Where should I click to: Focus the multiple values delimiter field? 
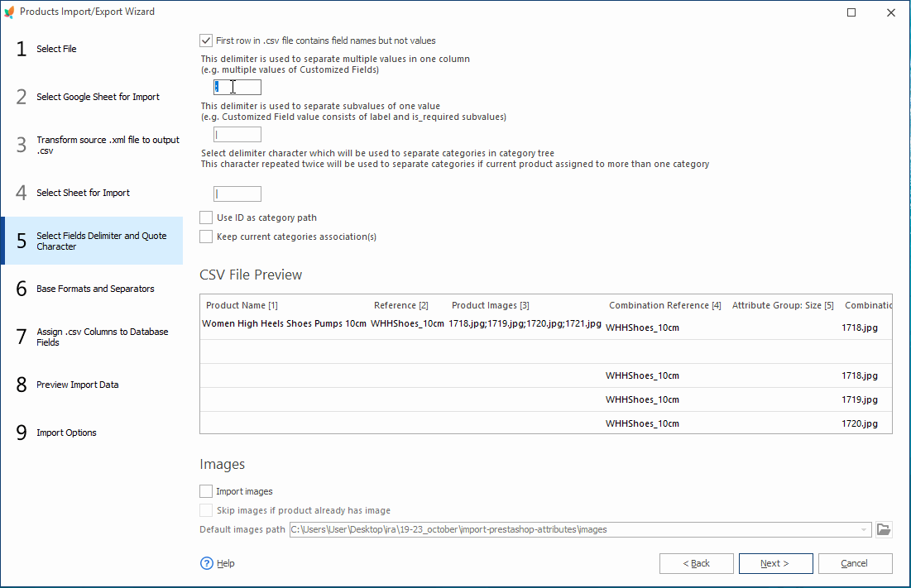tap(237, 87)
